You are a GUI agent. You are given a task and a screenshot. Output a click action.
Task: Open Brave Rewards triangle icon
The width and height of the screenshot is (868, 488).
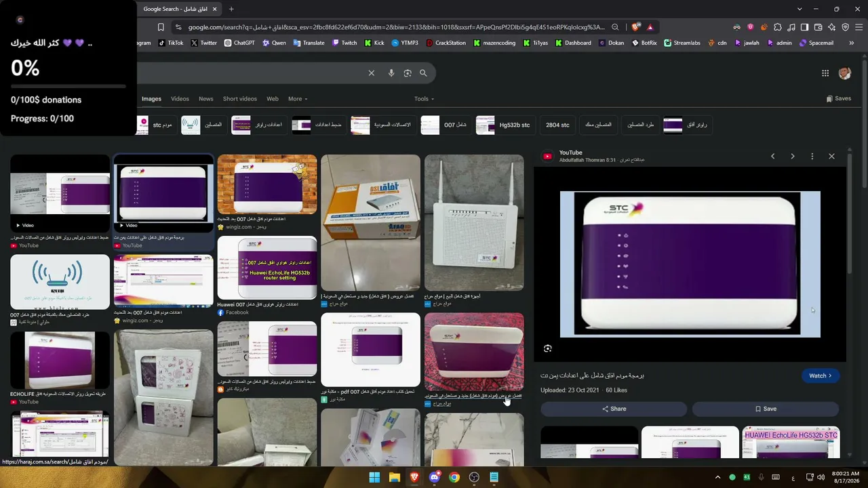(650, 27)
